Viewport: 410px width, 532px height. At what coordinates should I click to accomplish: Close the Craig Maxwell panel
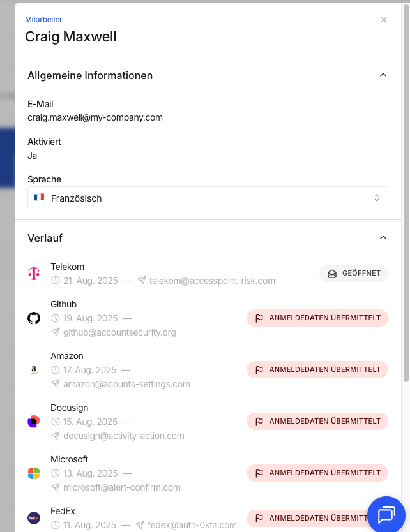pos(384,20)
